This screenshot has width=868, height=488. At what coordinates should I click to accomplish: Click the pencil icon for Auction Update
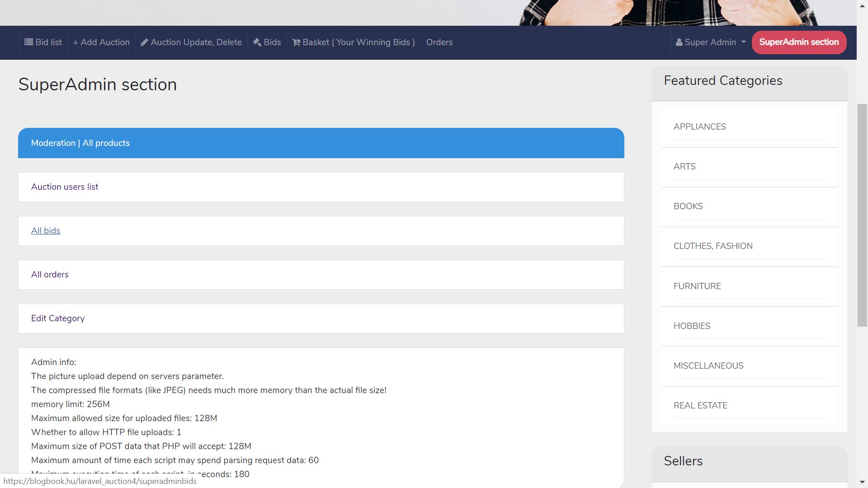tap(144, 42)
